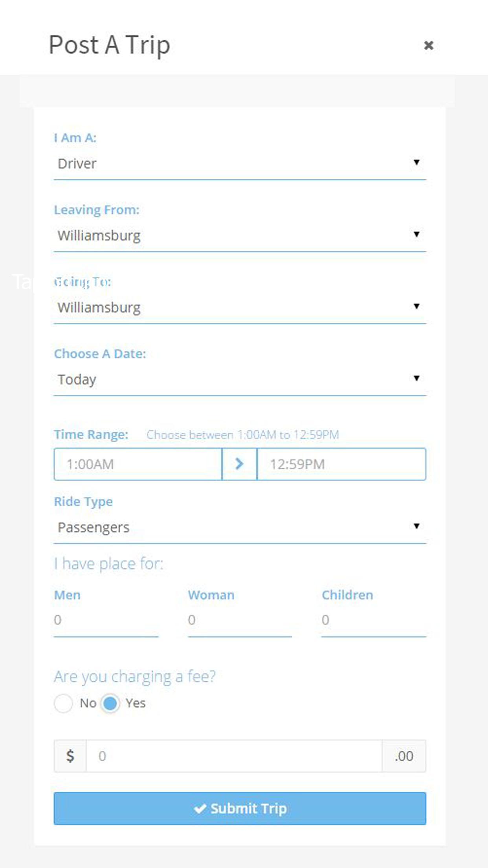Open the Going To dropdown
Viewport: 488px width, 868px height.
(x=240, y=307)
